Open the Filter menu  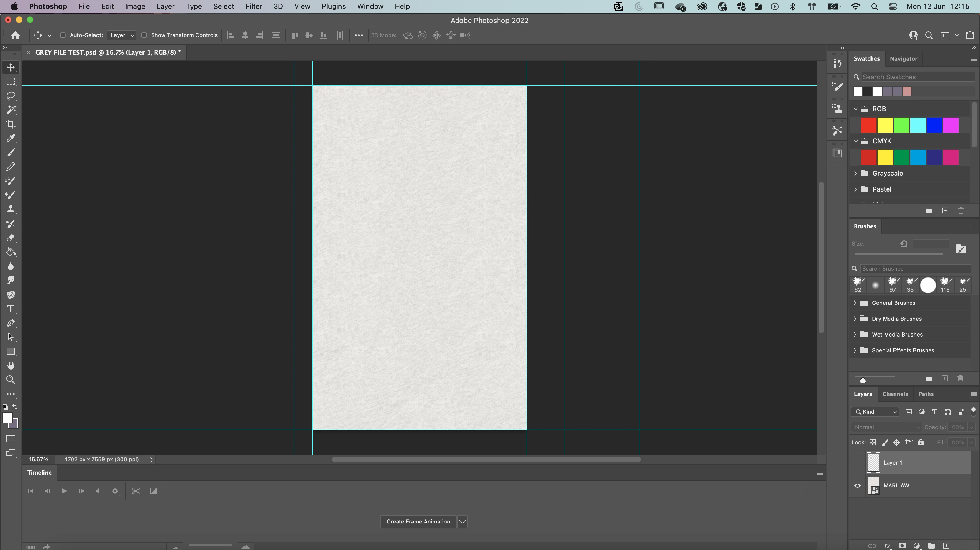click(253, 7)
